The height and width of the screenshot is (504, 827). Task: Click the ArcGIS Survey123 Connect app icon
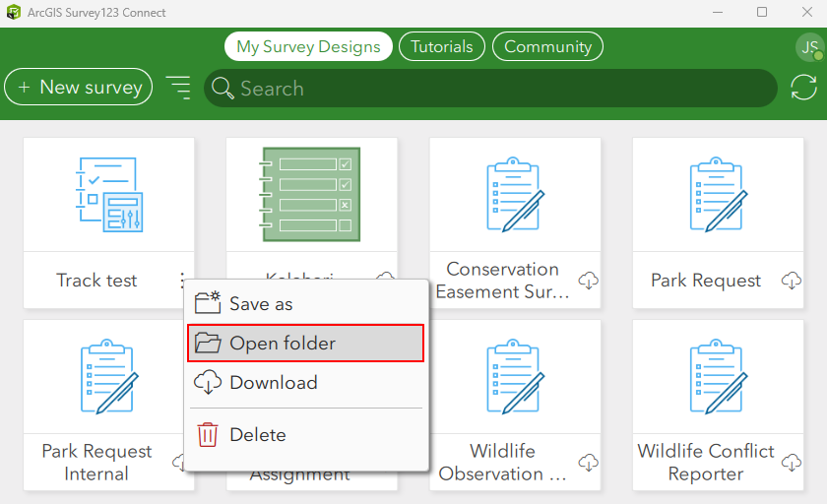tap(13, 13)
